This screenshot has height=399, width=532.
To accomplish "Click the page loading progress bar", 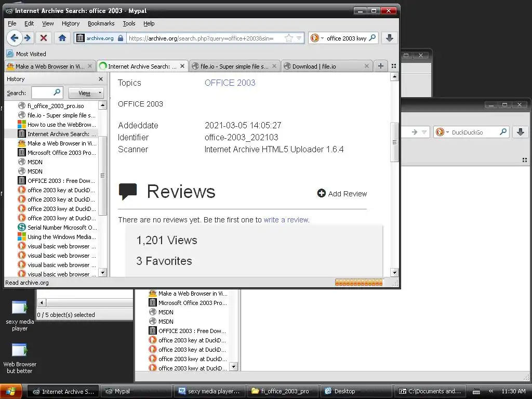I will [358, 282].
